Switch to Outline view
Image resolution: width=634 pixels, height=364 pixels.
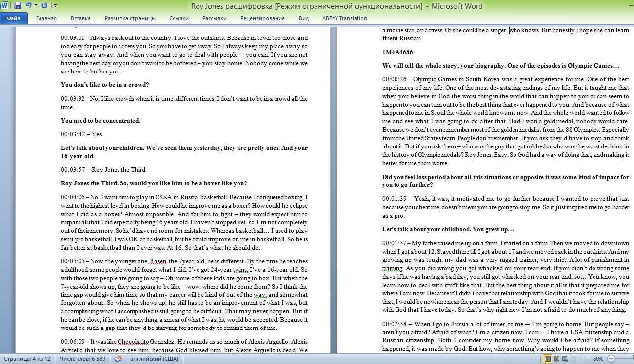click(575, 359)
